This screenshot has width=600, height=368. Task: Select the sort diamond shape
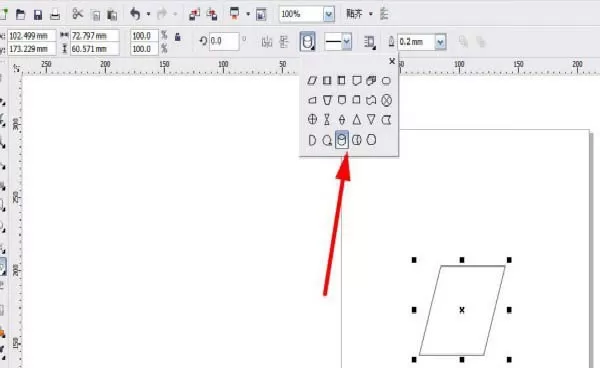pyautogui.click(x=342, y=120)
